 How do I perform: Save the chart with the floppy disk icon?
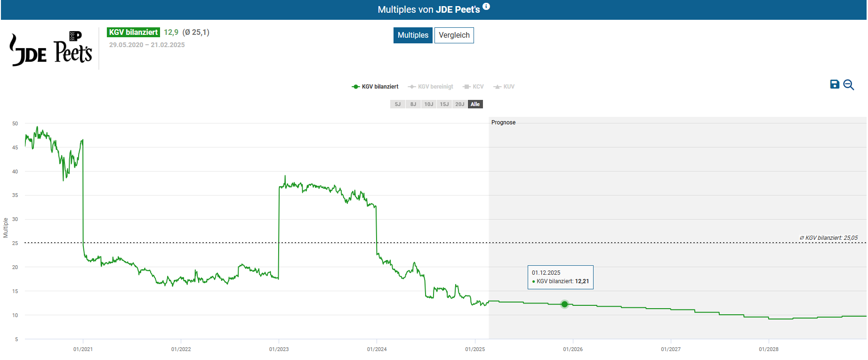(835, 84)
